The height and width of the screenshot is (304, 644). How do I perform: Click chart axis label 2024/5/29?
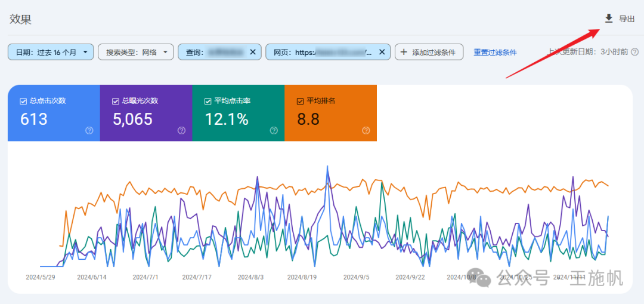41,277
